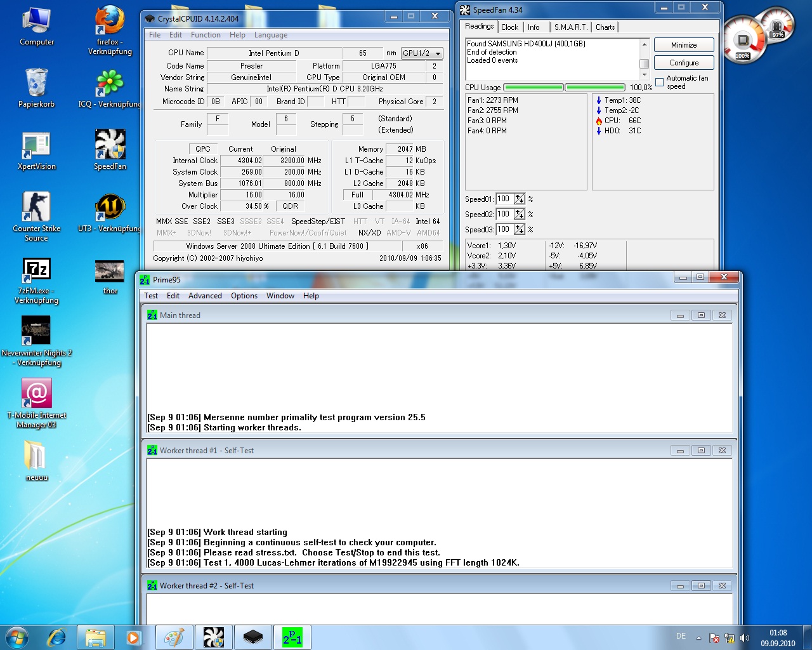Click the Speed01 value field
Screen dimensions: 812x650
click(x=505, y=199)
